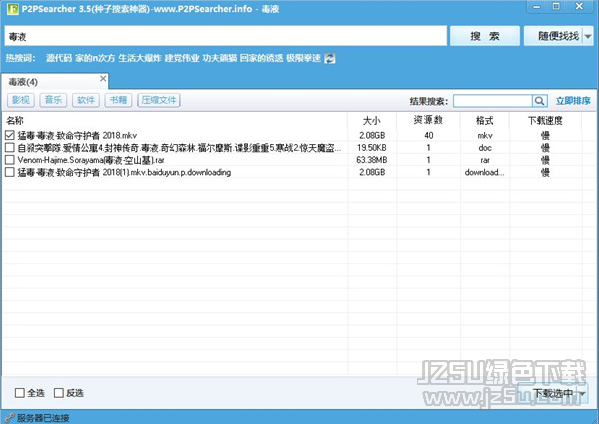The width and height of the screenshot is (599, 424).
Task: Sort by the 资源数 column header
Action: pyautogui.click(x=428, y=121)
